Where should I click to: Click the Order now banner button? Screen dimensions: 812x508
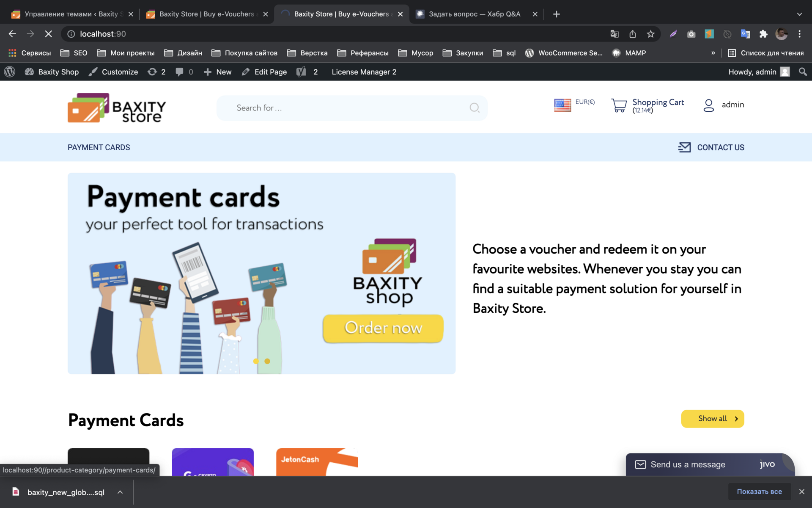click(383, 328)
